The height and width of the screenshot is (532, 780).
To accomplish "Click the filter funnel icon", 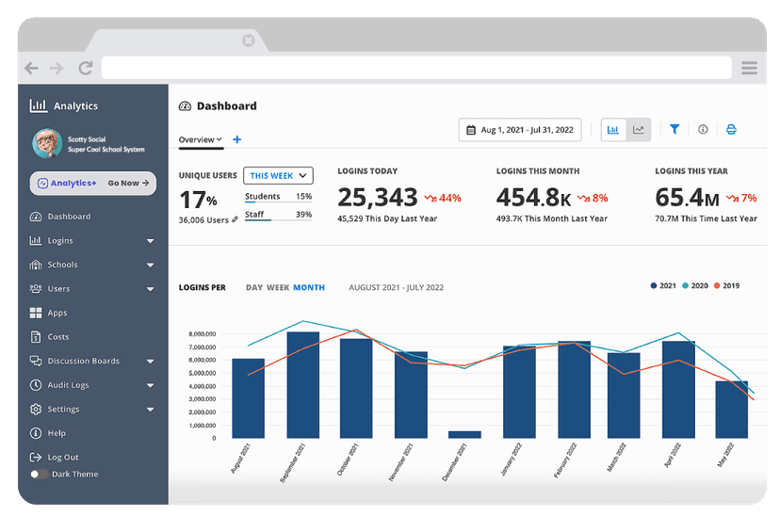I will (674, 130).
